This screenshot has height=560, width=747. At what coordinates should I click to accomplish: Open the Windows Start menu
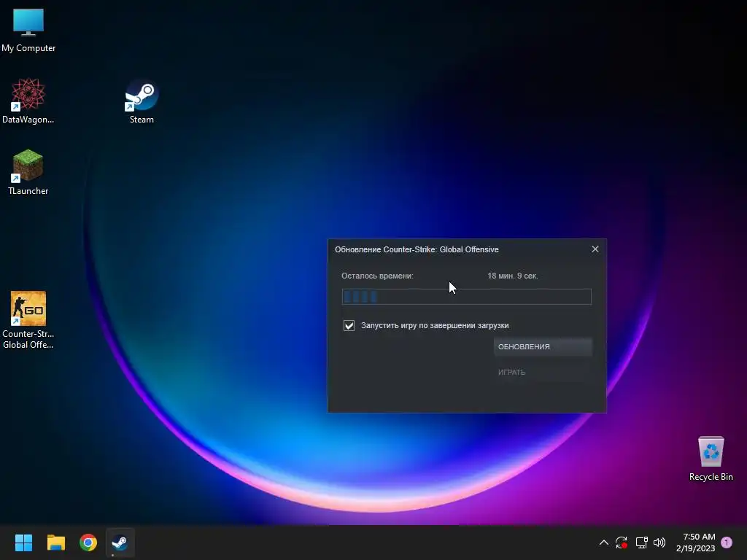pyautogui.click(x=23, y=542)
